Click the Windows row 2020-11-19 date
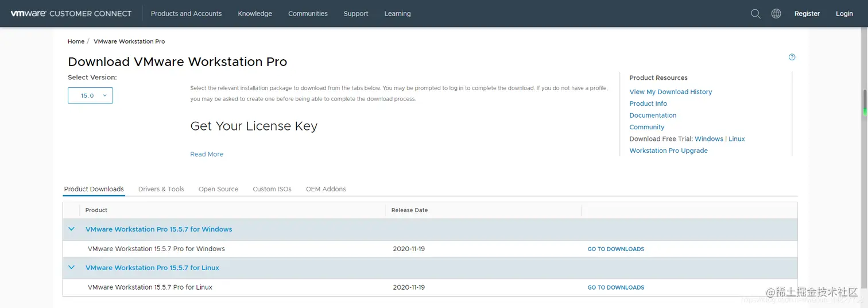 pos(409,249)
